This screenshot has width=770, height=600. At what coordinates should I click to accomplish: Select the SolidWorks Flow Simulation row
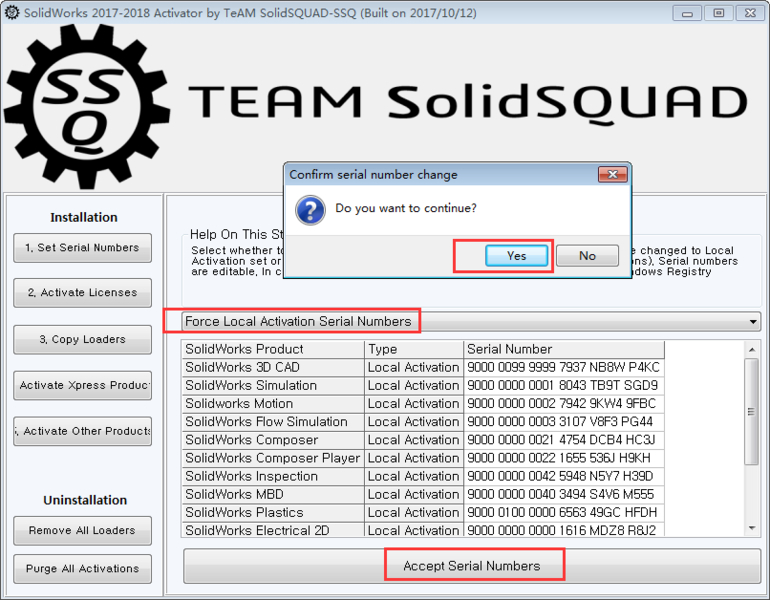(x=423, y=422)
